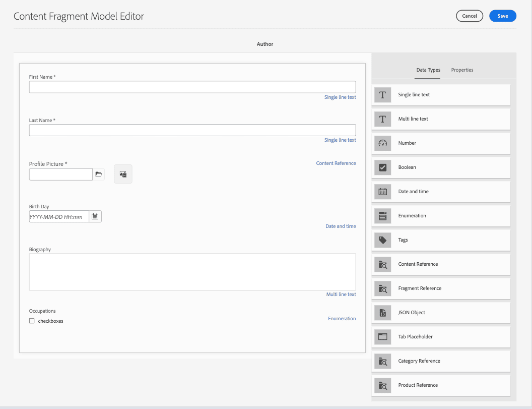Switch to the Properties tab

[462, 70]
